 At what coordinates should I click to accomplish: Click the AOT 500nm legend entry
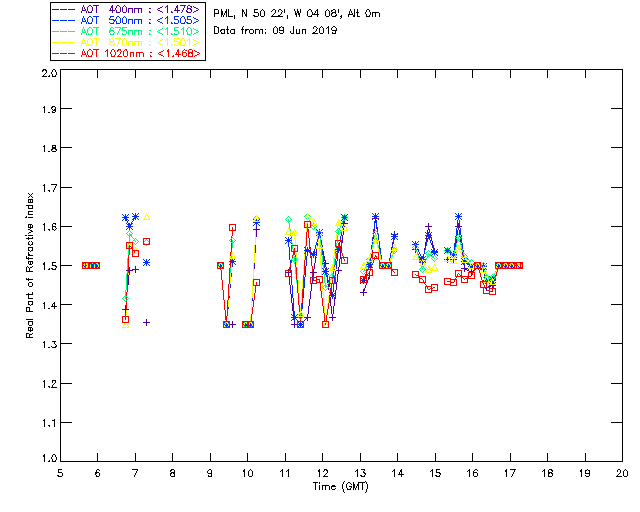point(127,20)
